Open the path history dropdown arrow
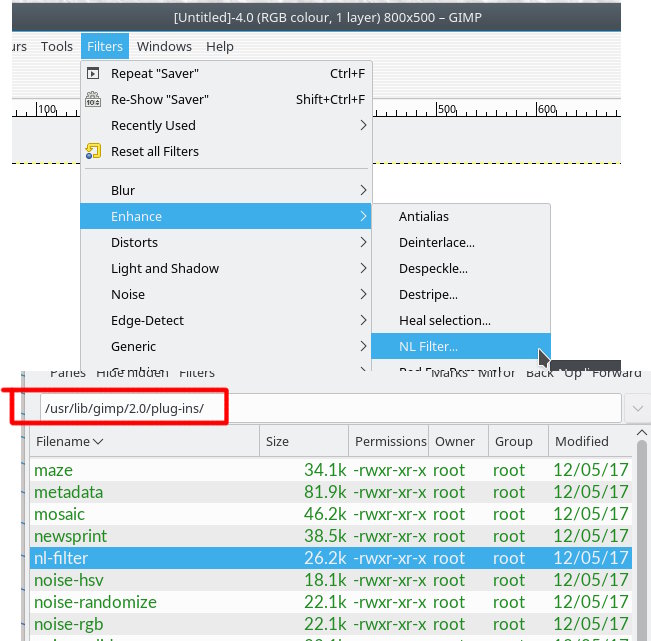Screen dimensions: 651x641 coord(638,409)
